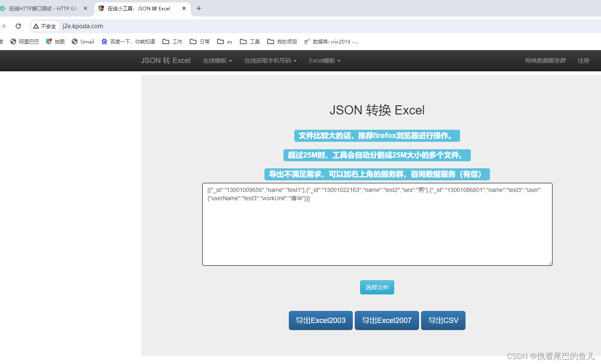Reload the page with the refresh icon
The height and width of the screenshot is (364, 601).
18,26
